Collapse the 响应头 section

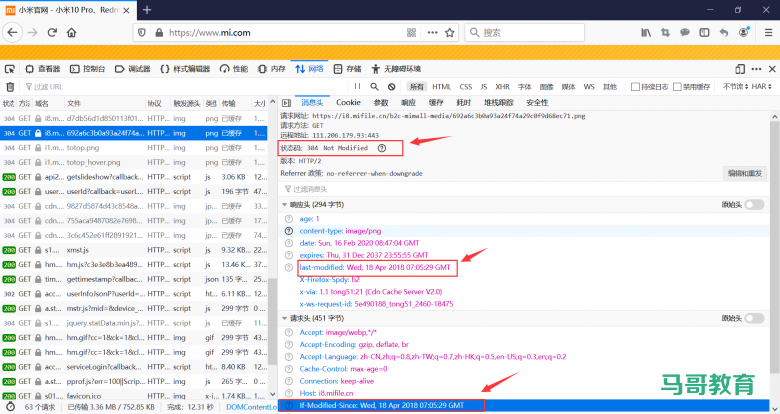coord(285,205)
